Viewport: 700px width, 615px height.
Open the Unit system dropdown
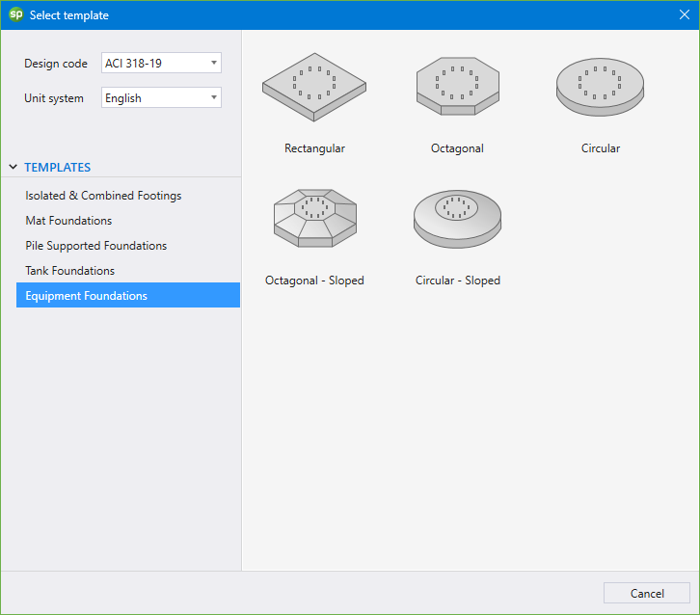tap(161, 98)
